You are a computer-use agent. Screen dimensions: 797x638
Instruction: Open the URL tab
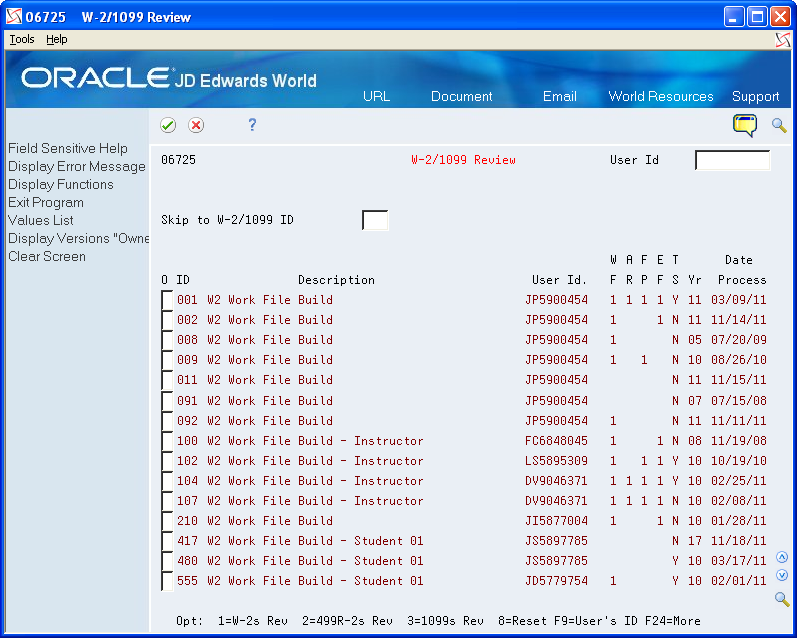[x=376, y=96]
